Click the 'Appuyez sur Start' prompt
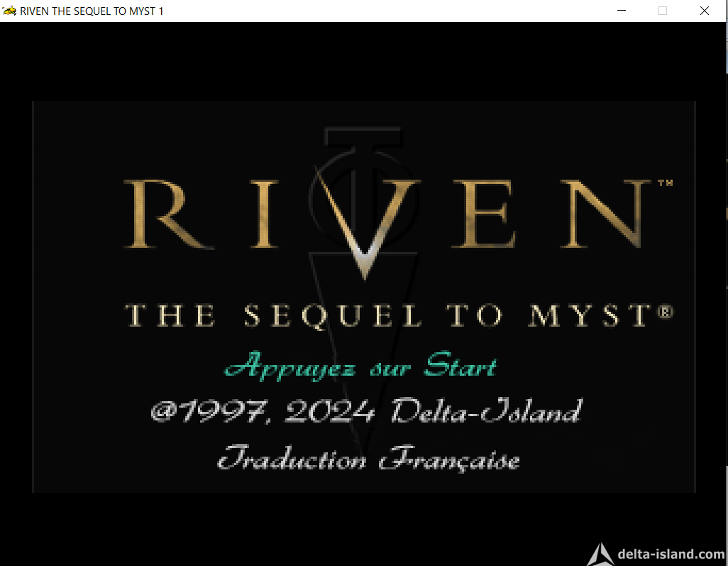This screenshot has width=728, height=566. 360,366
